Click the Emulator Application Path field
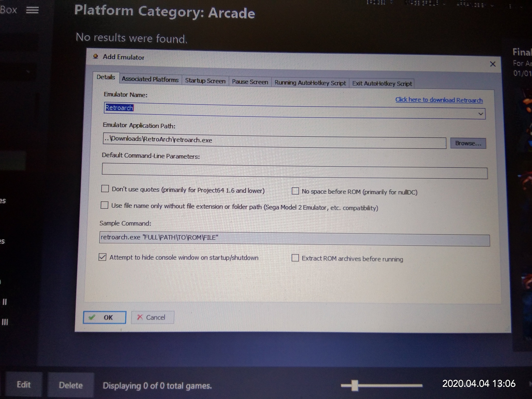Image resolution: width=532 pixels, height=399 pixels. click(274, 141)
